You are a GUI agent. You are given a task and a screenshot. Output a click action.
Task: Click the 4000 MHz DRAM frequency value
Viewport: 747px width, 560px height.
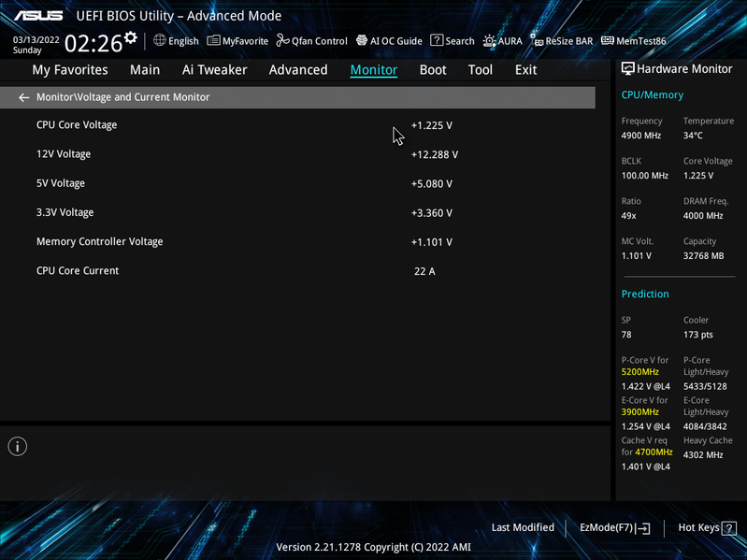coord(703,216)
